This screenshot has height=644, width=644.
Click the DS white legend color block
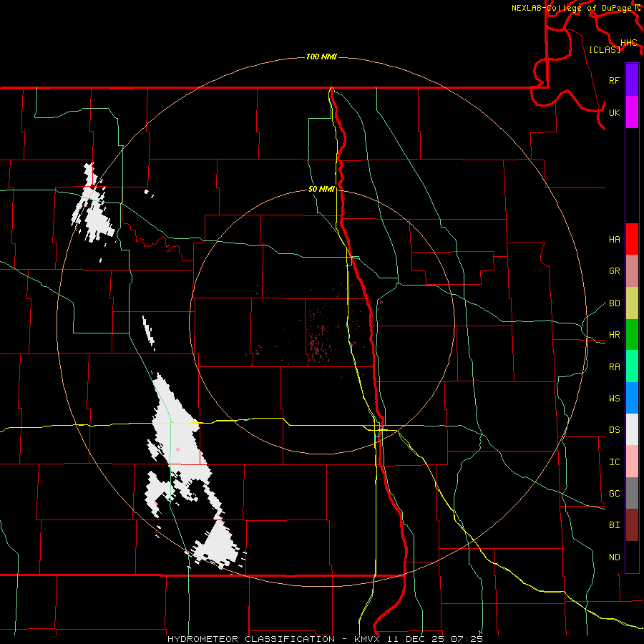click(632, 429)
